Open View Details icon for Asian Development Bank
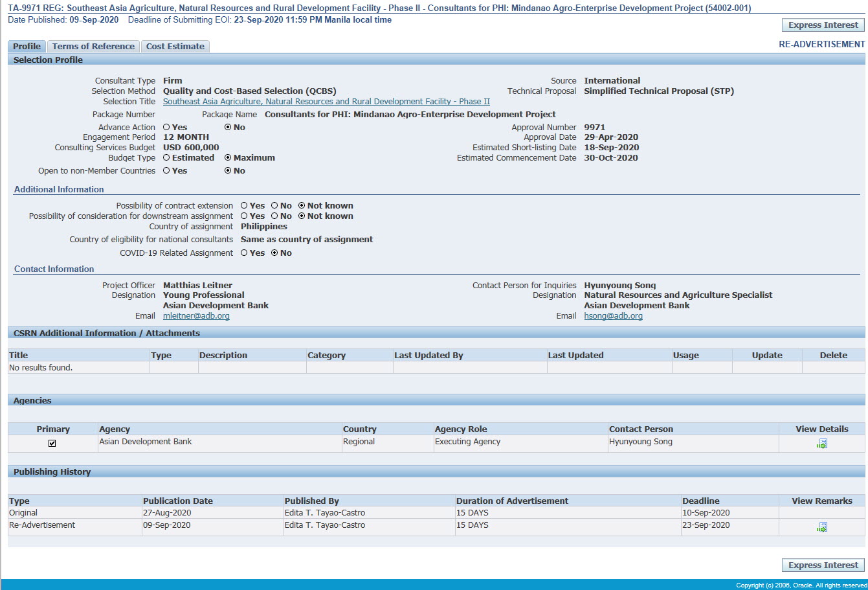 822,444
